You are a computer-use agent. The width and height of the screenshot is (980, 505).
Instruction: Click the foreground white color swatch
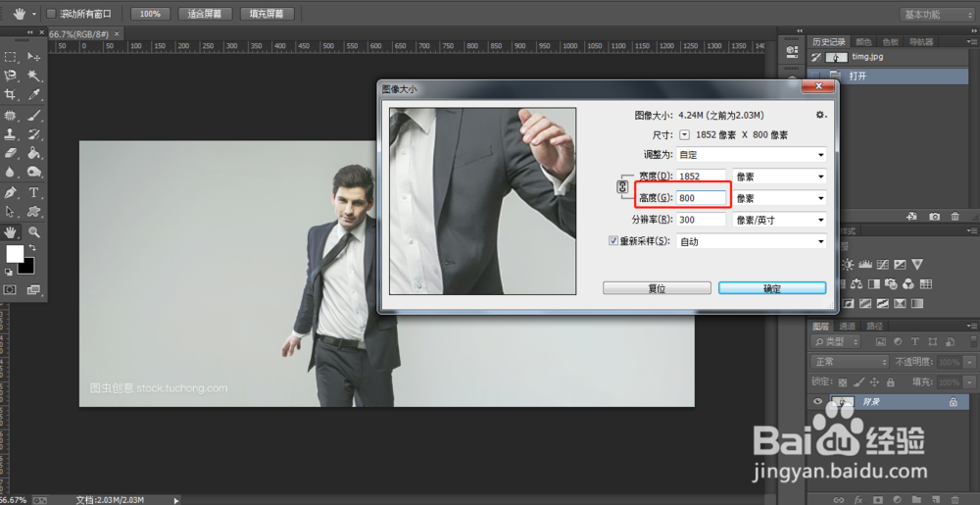click(x=14, y=252)
